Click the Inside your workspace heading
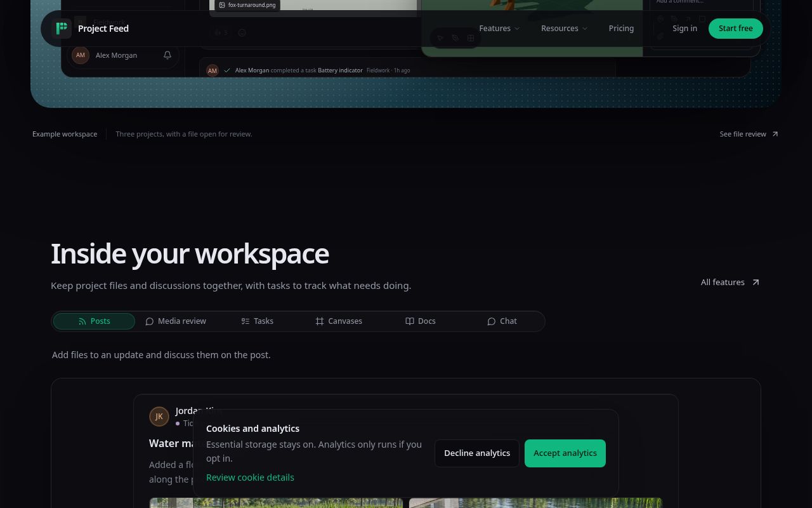The image size is (812, 508). [x=190, y=253]
